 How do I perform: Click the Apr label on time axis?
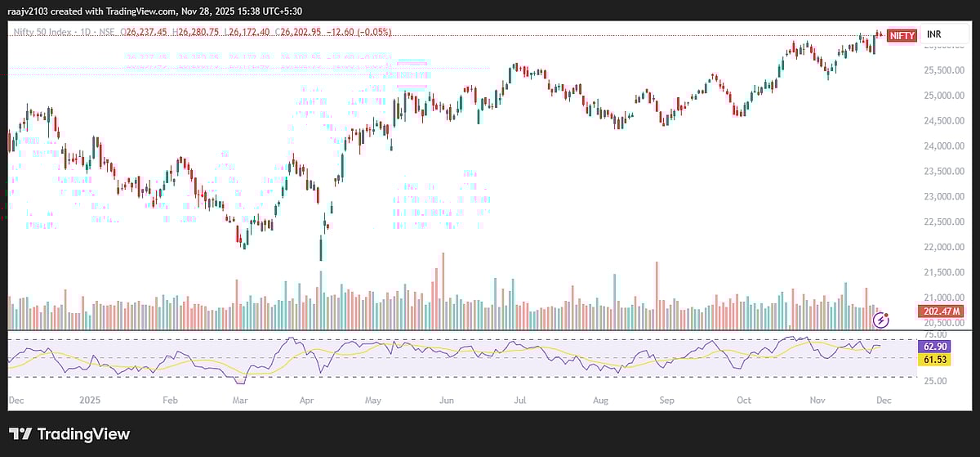pyautogui.click(x=306, y=401)
